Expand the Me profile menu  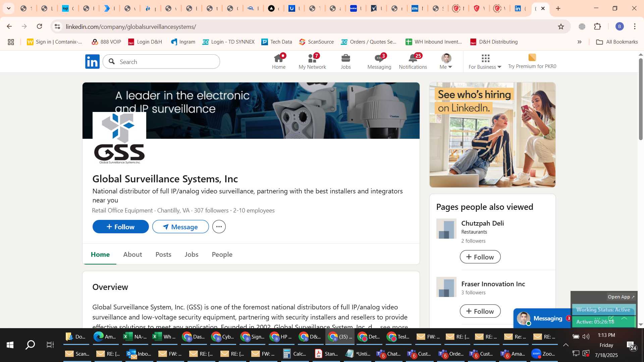446,62
